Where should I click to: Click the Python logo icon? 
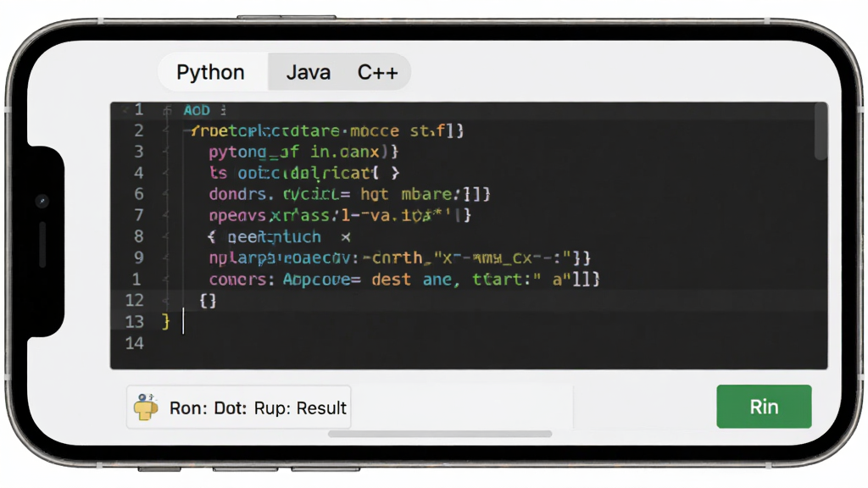click(146, 408)
